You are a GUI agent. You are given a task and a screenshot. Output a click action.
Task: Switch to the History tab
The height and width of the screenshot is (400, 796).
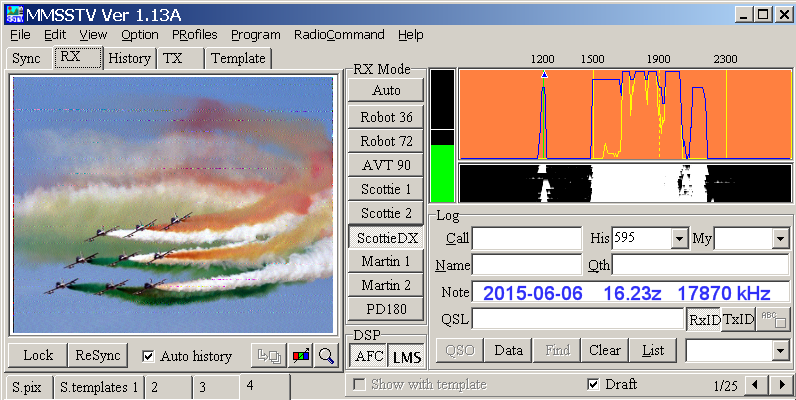130,58
